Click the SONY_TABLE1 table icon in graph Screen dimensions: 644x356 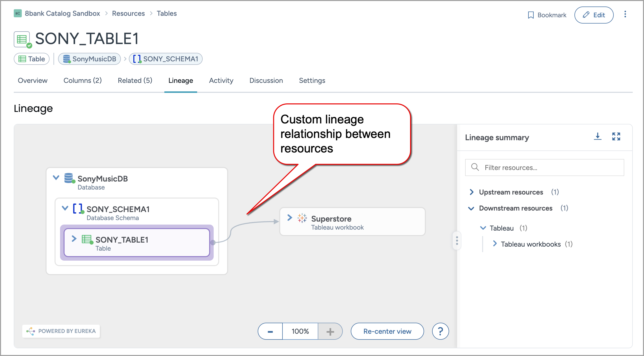[x=87, y=240]
